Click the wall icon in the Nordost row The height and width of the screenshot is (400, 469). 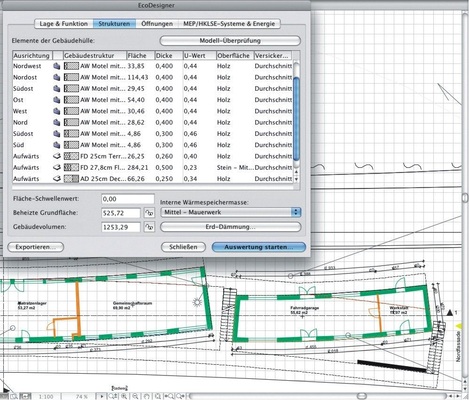click(57, 77)
